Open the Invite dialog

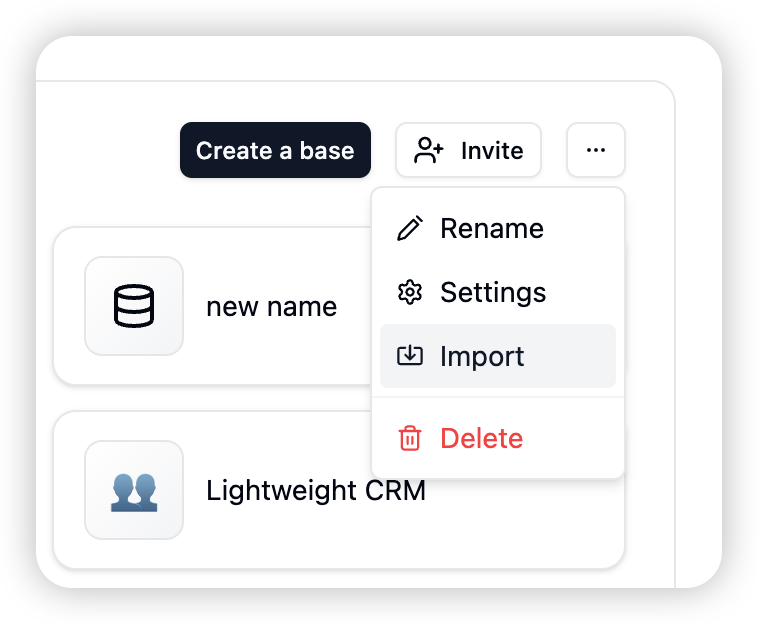468,150
